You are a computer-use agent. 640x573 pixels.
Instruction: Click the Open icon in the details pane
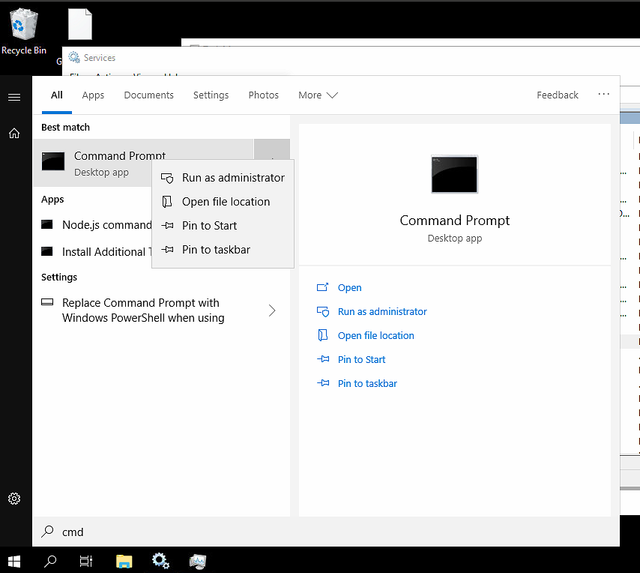(x=322, y=287)
